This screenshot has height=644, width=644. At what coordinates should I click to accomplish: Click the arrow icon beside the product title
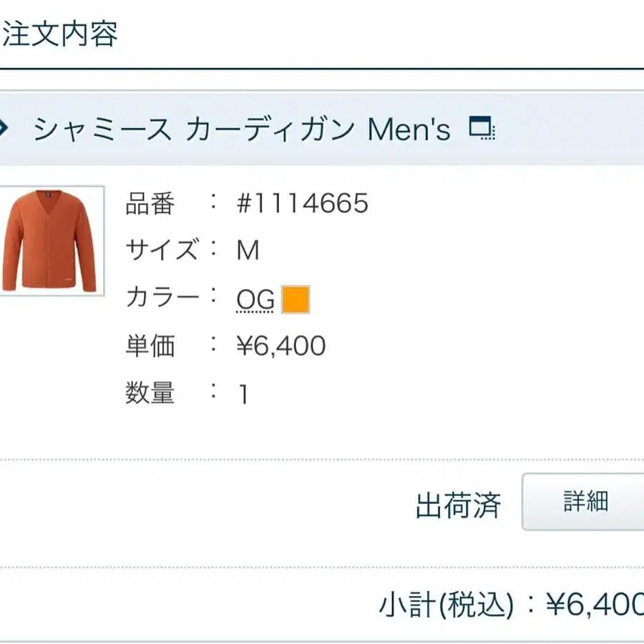click(x=4, y=130)
